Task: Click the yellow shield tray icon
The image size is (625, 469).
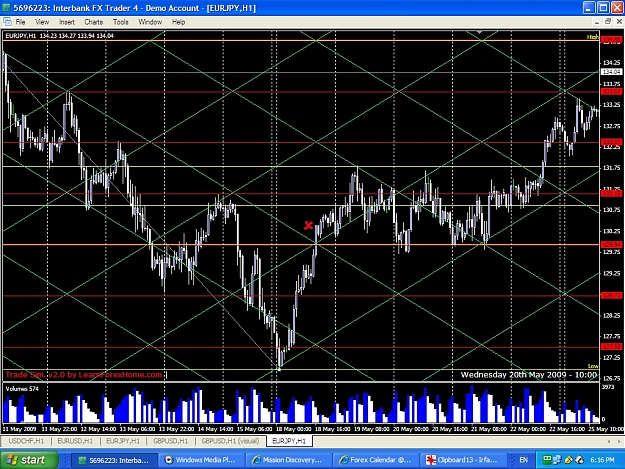Action: point(569,460)
